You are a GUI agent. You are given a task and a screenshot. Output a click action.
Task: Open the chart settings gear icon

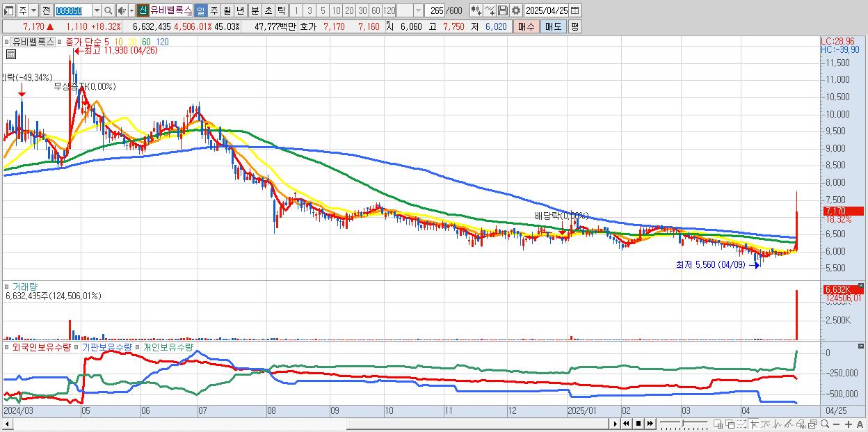click(516, 10)
